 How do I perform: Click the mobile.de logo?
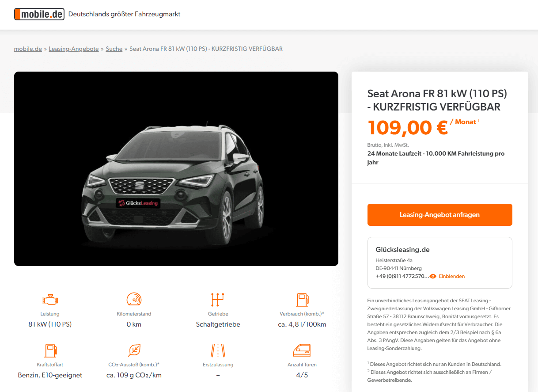pos(39,14)
